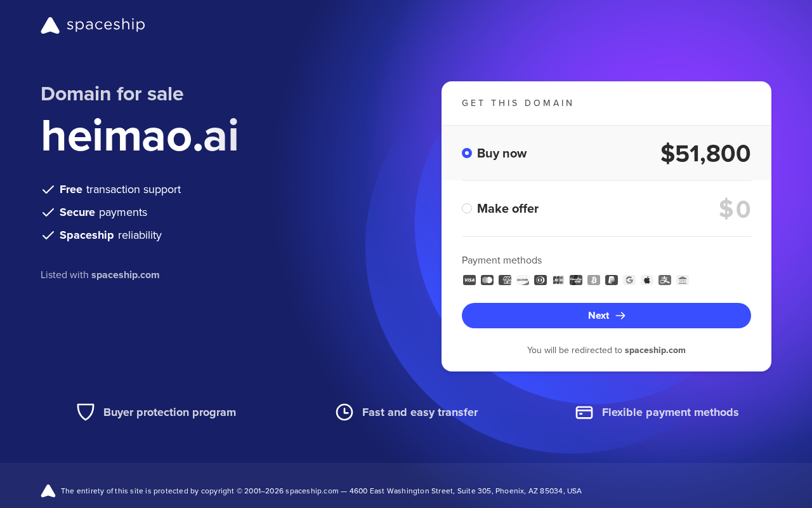Click the spaceship.com redirect link below Next
Image resolution: width=812 pixels, height=508 pixels.
[x=655, y=350]
